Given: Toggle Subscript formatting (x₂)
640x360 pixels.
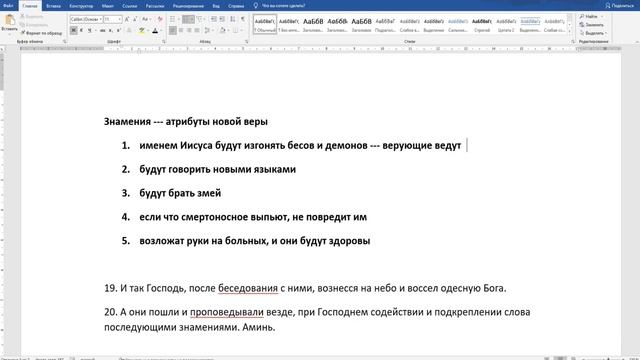Looking at the screenshot, I should [111, 31].
